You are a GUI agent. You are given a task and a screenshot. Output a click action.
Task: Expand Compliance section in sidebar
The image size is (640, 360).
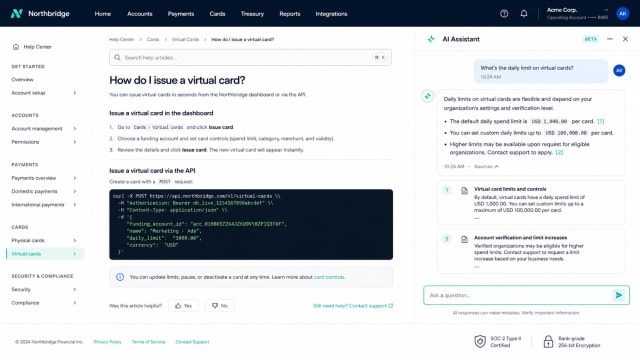(x=75, y=303)
